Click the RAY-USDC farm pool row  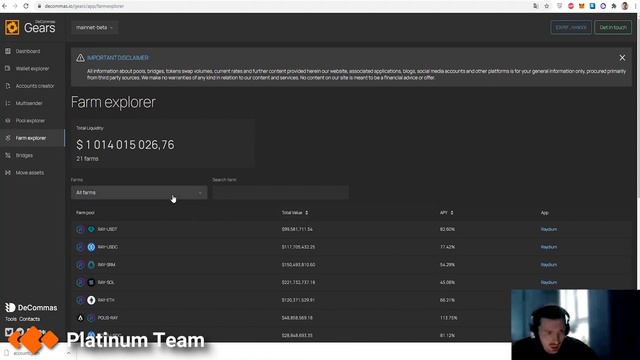[351, 247]
